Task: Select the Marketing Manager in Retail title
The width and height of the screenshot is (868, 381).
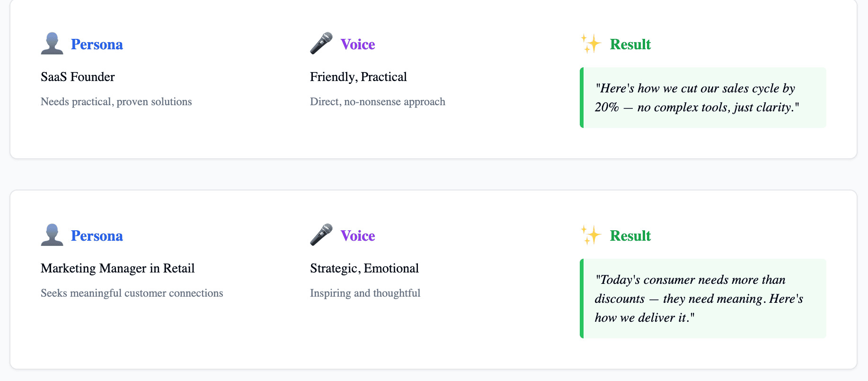Action: [118, 268]
